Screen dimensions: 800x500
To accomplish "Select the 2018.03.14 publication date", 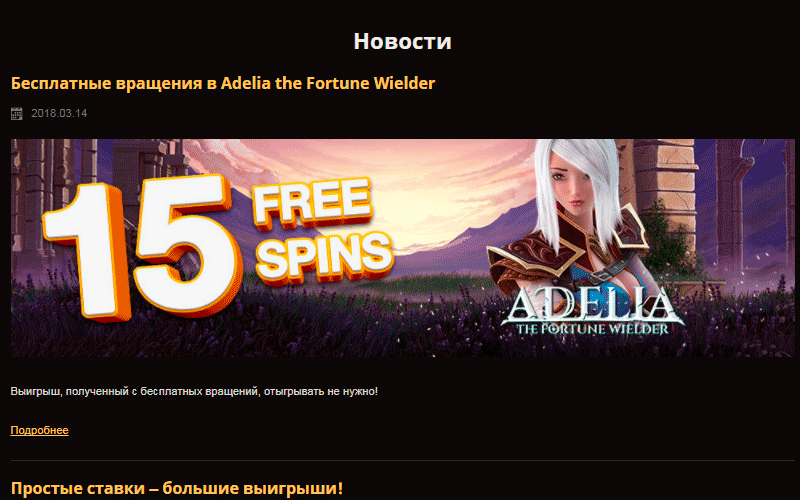I will coord(59,113).
